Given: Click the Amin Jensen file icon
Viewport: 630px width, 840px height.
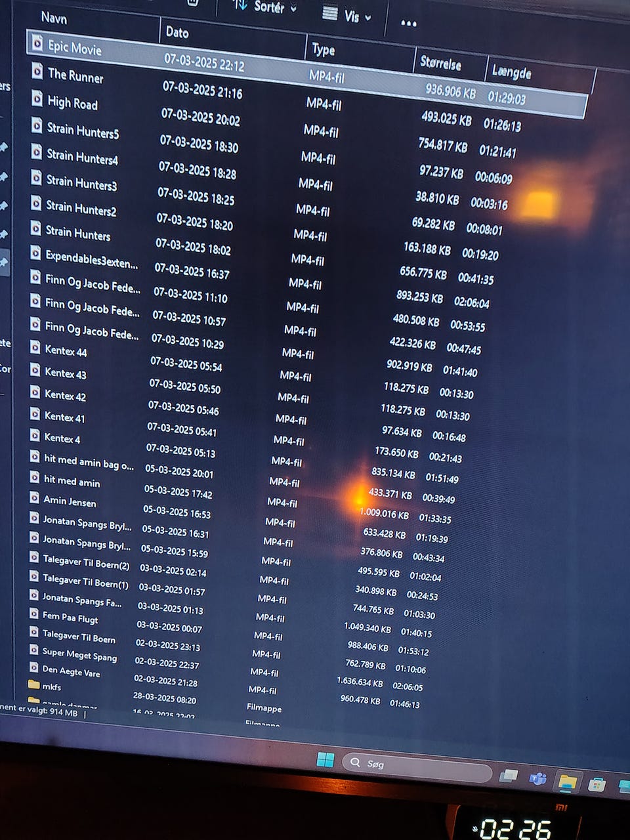Looking at the screenshot, I should tap(33, 498).
